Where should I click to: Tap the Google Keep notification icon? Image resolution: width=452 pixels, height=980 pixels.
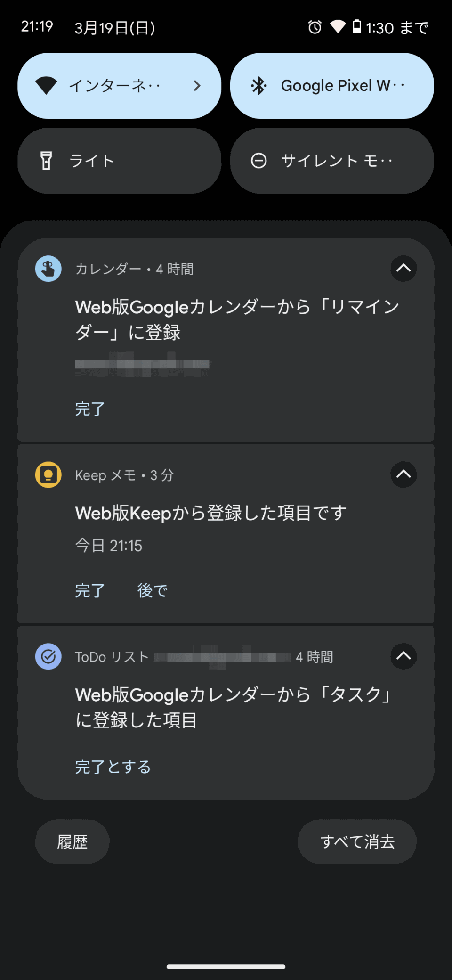coord(48,475)
